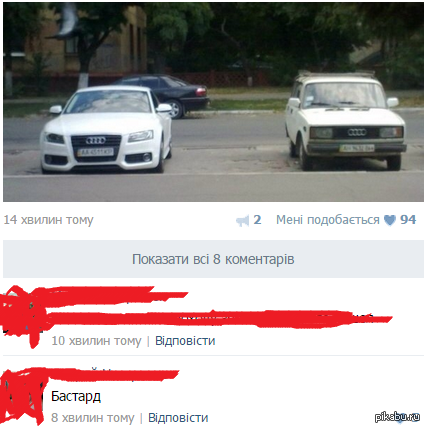Click the first comment's redacted text line
The image size is (425, 428).
pyautogui.click(x=217, y=319)
